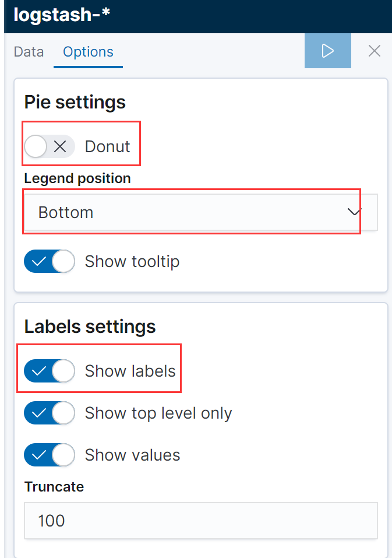Click the Show top level only text
This screenshot has height=558, width=392.
pyautogui.click(x=158, y=413)
